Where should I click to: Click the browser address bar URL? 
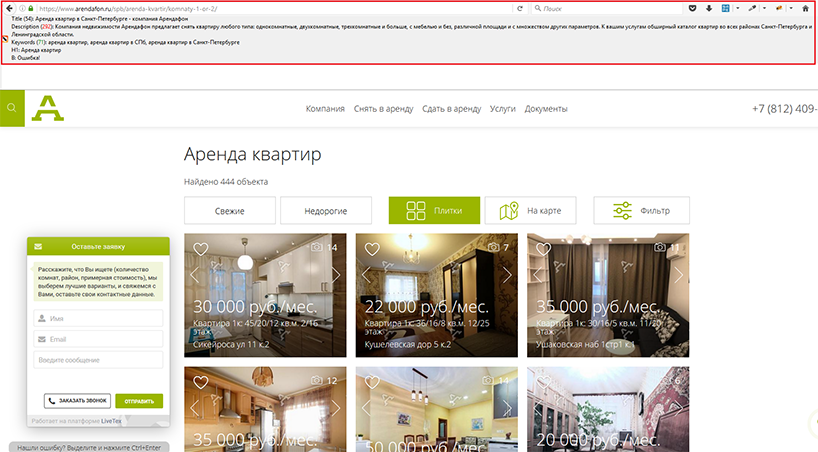[x=128, y=9]
